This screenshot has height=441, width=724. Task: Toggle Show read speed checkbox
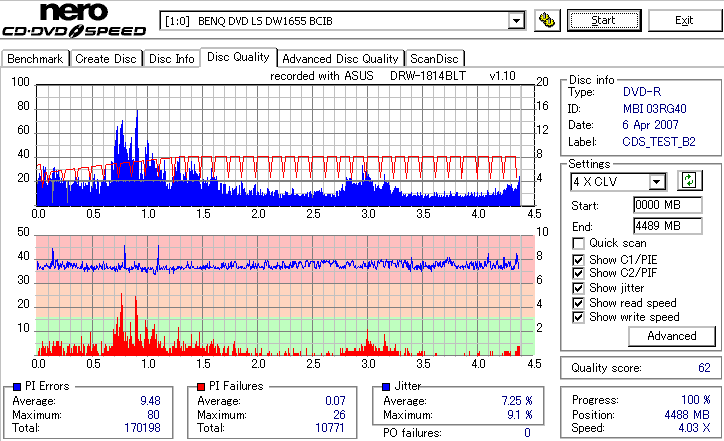(578, 303)
